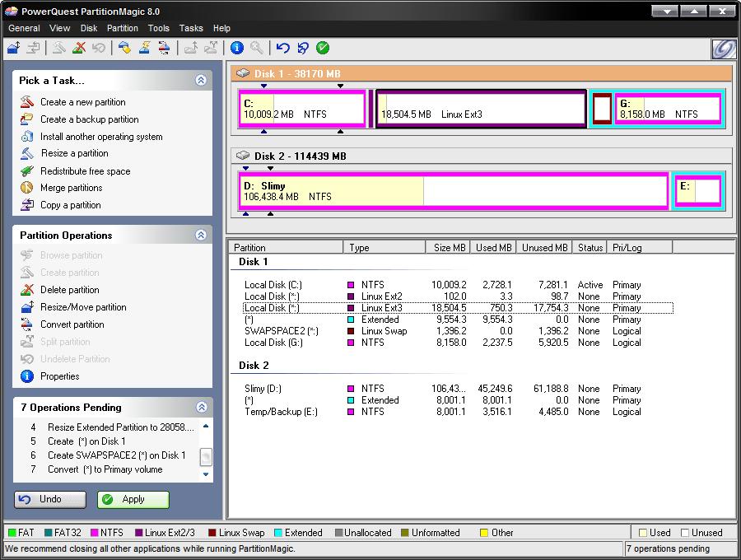The width and height of the screenshot is (741, 560).
Task: Select the Slimy D: partition on Disk 2
Action: tap(453, 190)
